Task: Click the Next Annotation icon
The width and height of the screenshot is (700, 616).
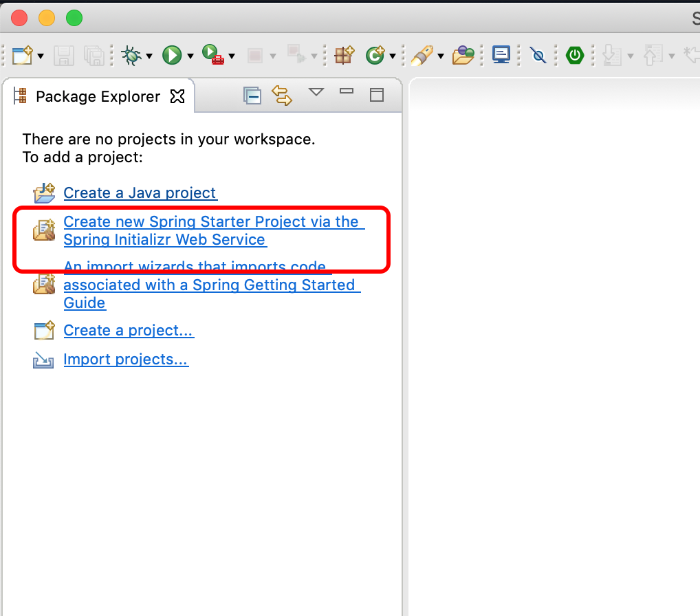Action: (x=611, y=56)
